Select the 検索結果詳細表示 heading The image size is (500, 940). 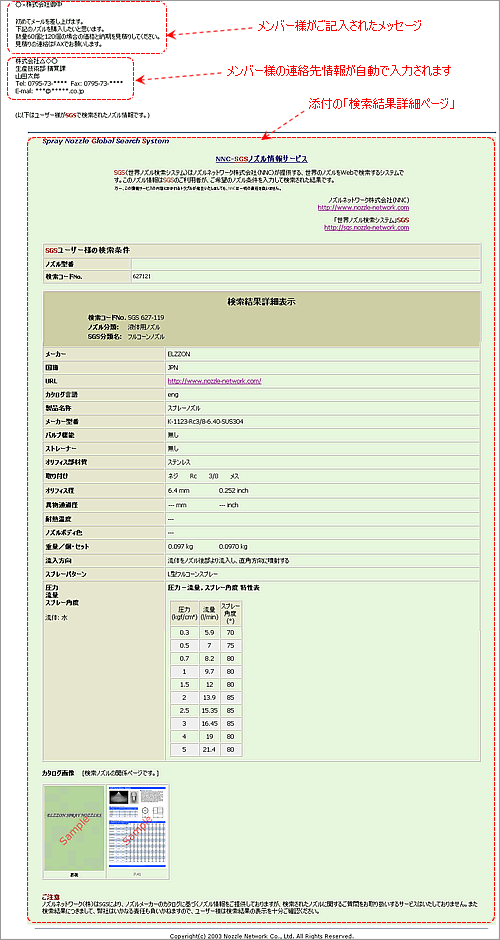pyautogui.click(x=261, y=302)
